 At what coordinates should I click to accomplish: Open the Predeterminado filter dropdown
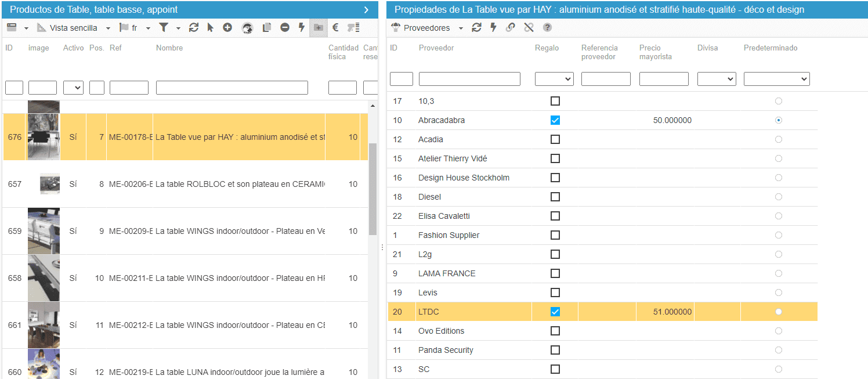point(776,79)
